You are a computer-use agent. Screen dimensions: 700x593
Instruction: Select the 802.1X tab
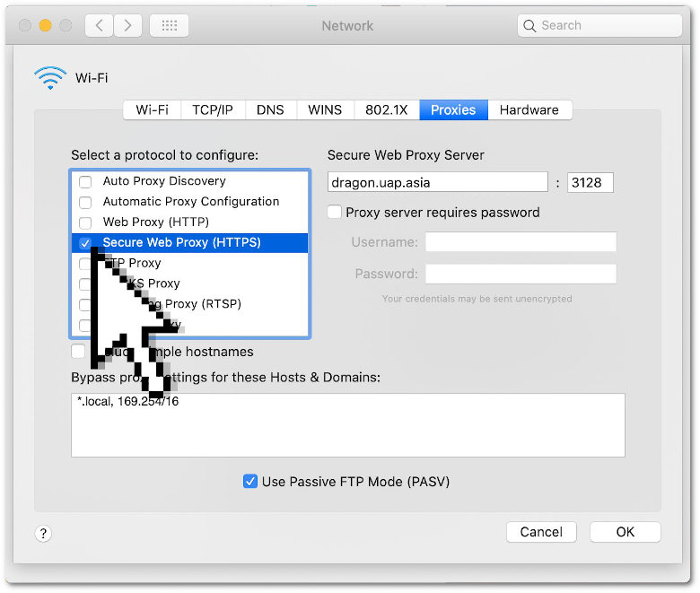tap(387, 109)
